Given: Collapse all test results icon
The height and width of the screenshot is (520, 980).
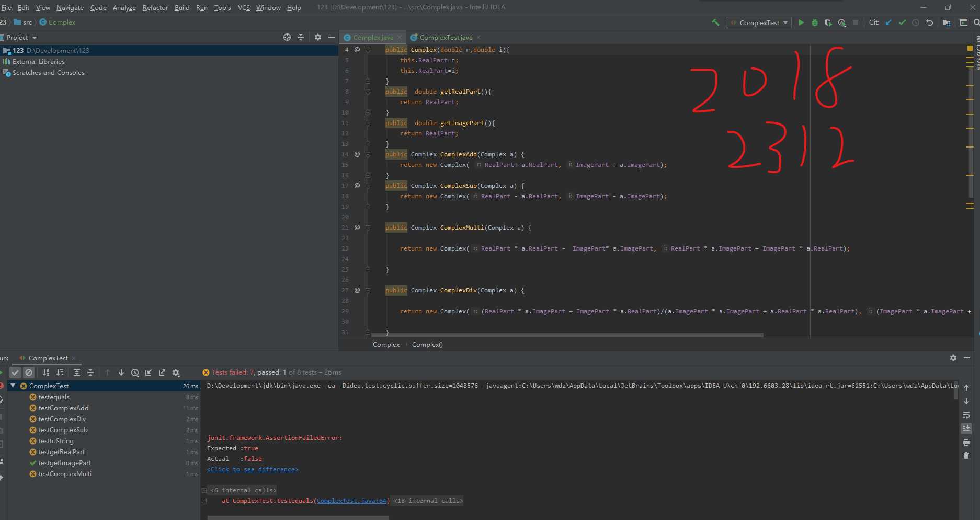Looking at the screenshot, I should (90, 372).
